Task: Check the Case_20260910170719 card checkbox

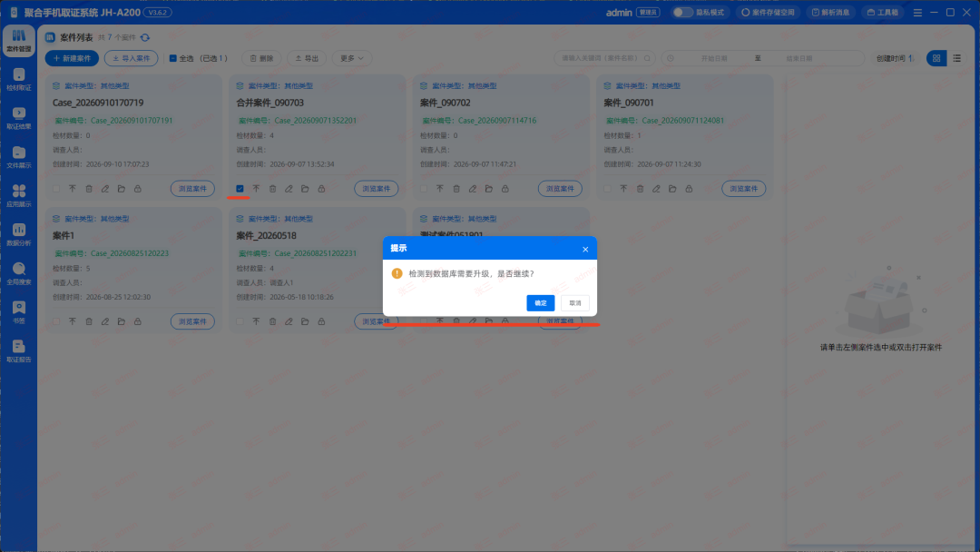Action: coord(56,189)
